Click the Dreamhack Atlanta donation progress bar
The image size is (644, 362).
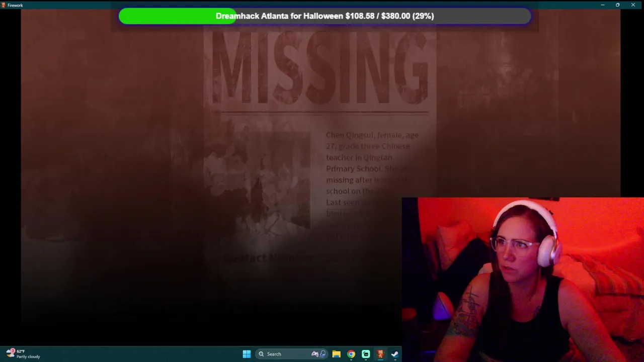click(x=325, y=16)
